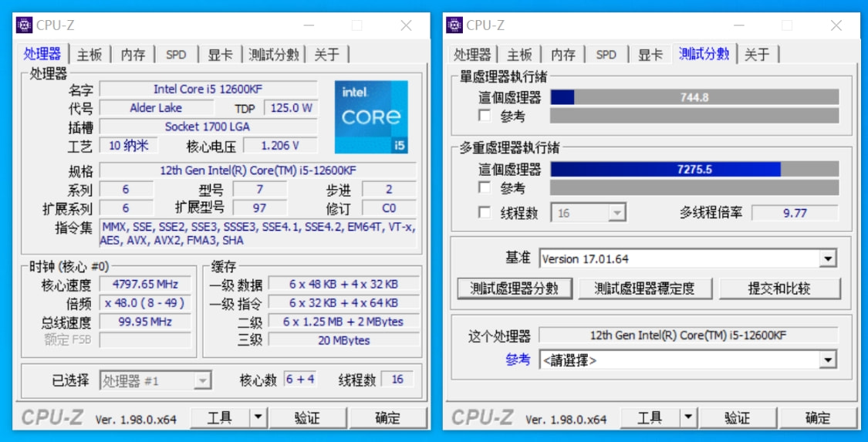
Task: Click the 这个处理器 name field in the right window
Action: pyautogui.click(x=688, y=336)
